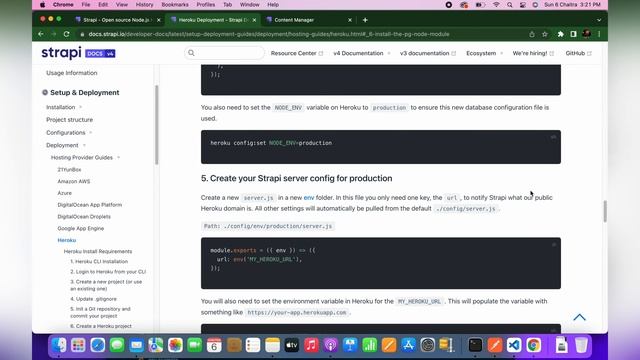Click the address bar URL
The image size is (640, 360).
[269, 34]
